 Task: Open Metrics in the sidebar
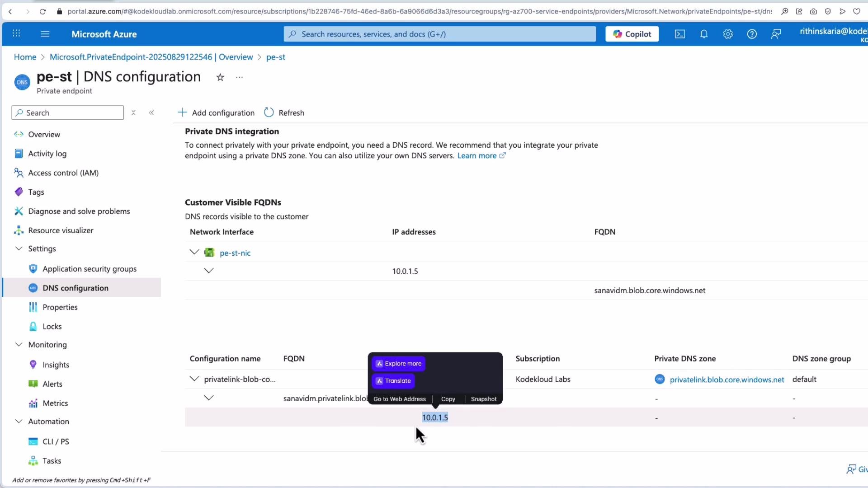55,403
